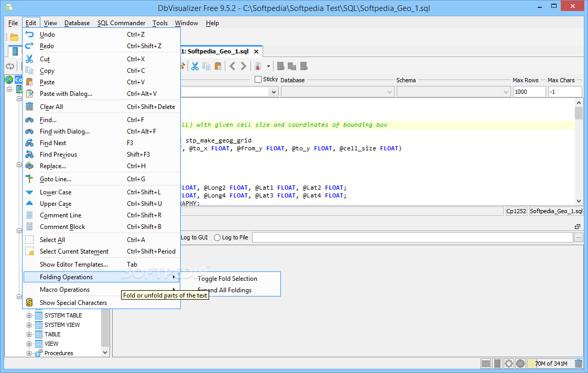Select the VIEW tree item
Image resolution: width=588 pixels, height=373 pixels.
(x=51, y=343)
